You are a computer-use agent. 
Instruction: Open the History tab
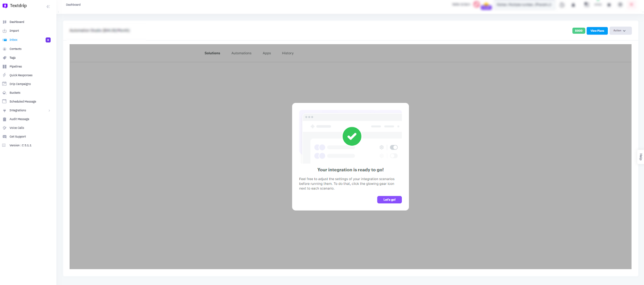coord(288,53)
